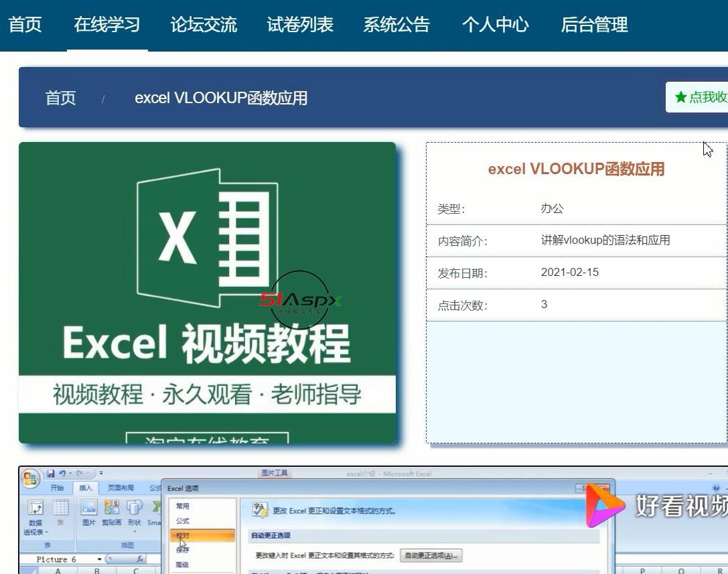Image resolution: width=728 pixels, height=574 pixels.
Task: Click breadcrumb excel VLOOKUP函数应用
Action: [x=221, y=98]
